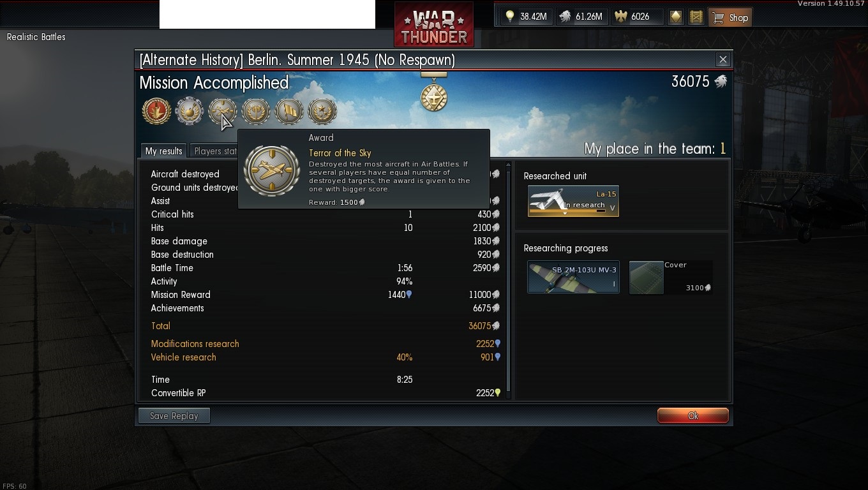Click the red explosion award medal
The height and width of the screenshot is (490, 868).
[156, 111]
